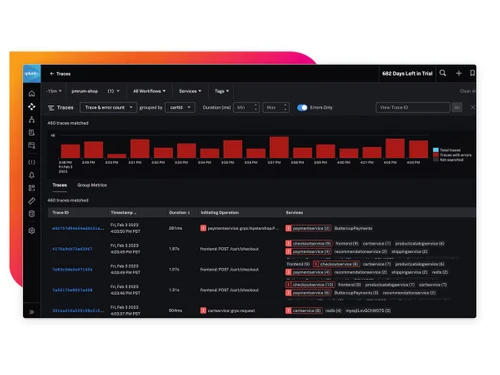Open the Services filter dropdown

(190, 91)
